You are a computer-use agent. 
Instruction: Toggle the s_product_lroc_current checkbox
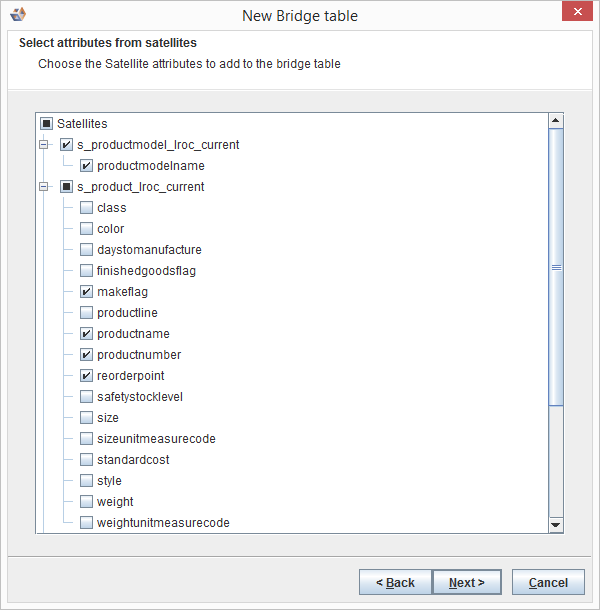[66, 187]
